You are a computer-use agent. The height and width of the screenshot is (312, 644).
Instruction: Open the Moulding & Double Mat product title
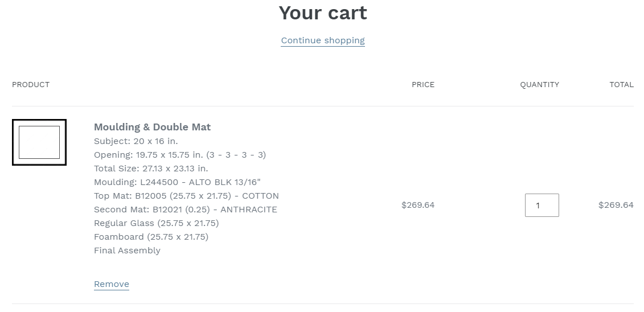(x=153, y=127)
